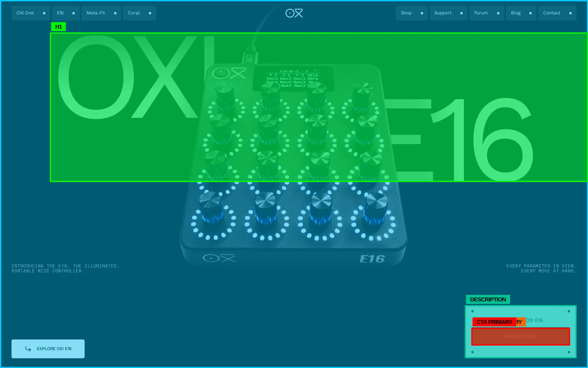588x368 pixels.
Task: Click the OXI logo in header
Action: click(x=294, y=13)
